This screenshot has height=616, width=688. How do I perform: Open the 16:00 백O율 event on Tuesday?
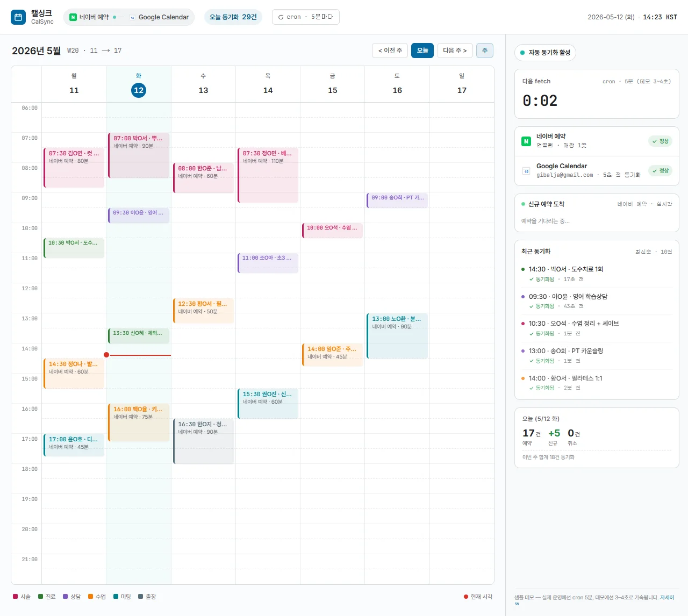(x=139, y=422)
